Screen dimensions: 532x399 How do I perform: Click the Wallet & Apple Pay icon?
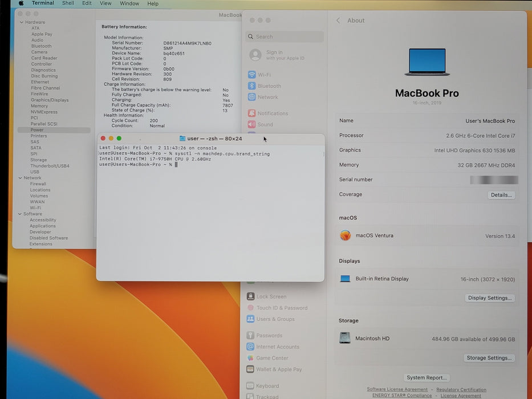[250, 369]
